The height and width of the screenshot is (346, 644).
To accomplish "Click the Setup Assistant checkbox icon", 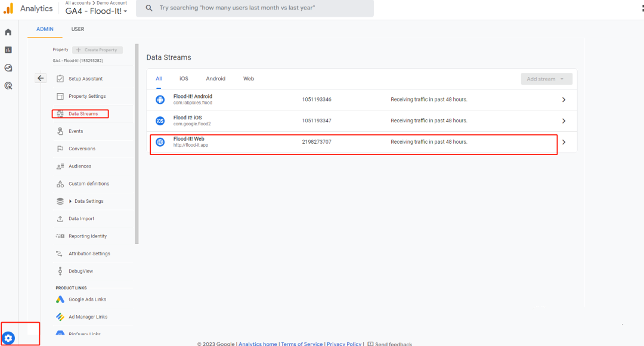I will click(60, 79).
